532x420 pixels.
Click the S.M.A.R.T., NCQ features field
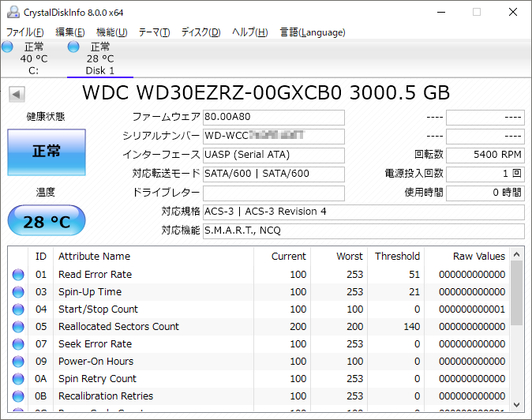point(364,231)
